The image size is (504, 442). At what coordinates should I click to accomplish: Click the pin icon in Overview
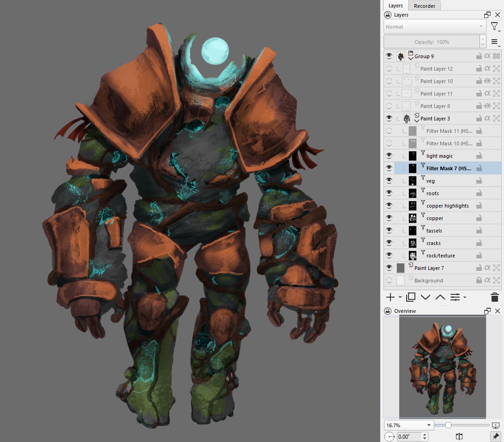pos(495,436)
